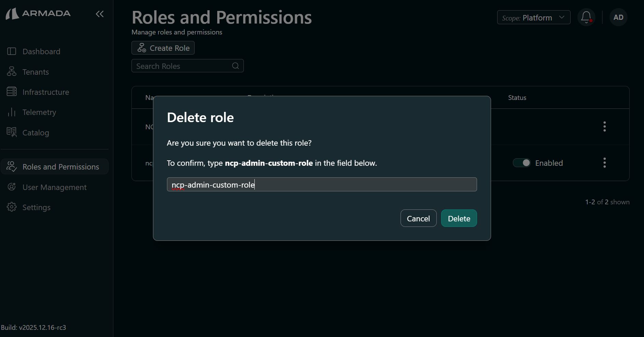644x337 pixels.
Task: Open Settings with the gear icon
Action: pyautogui.click(x=11, y=207)
